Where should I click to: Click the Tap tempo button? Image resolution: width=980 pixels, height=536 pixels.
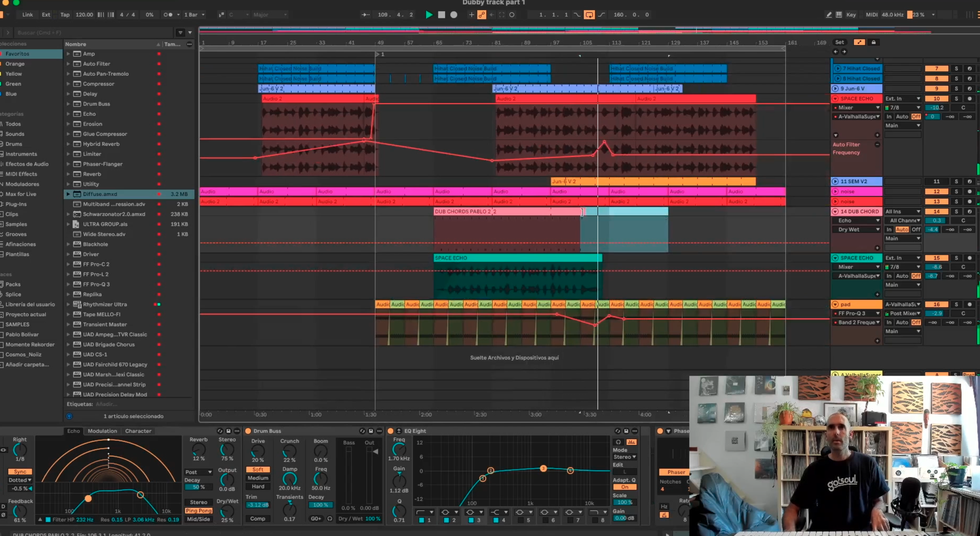coord(65,15)
